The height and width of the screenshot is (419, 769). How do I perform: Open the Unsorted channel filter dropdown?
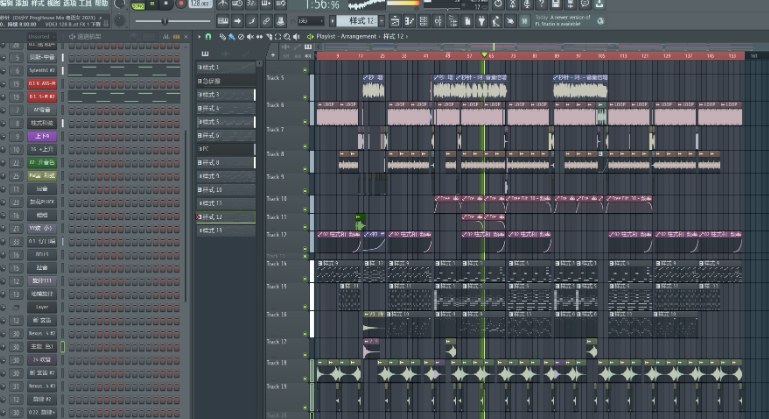40,37
